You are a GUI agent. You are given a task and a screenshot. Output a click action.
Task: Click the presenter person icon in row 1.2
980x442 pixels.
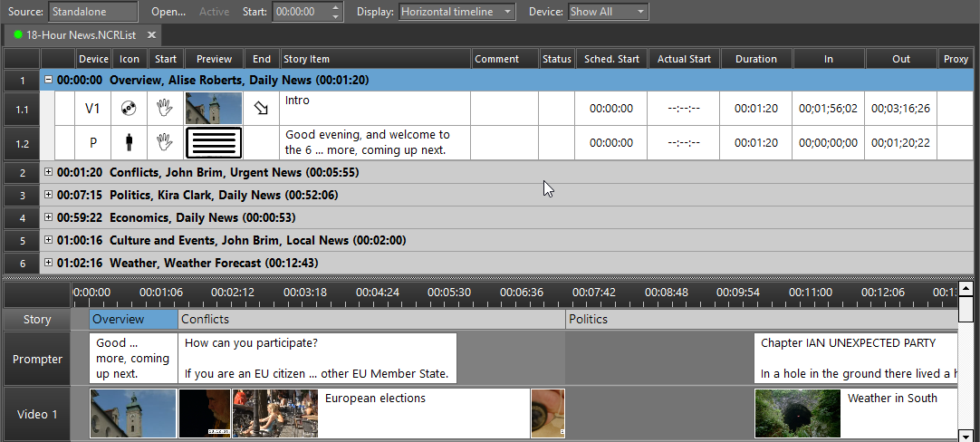click(x=129, y=142)
